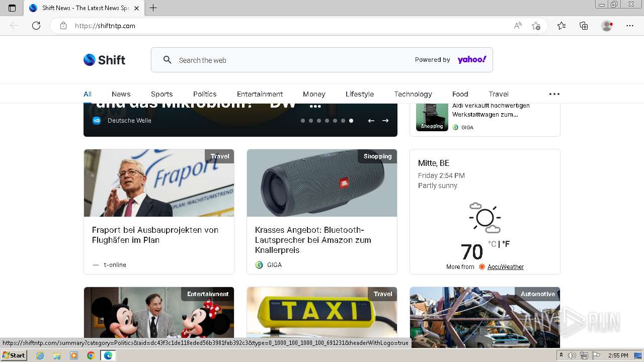The height and width of the screenshot is (362, 644).
Task: Click the Deutsche Welle source label
Action: (129, 121)
